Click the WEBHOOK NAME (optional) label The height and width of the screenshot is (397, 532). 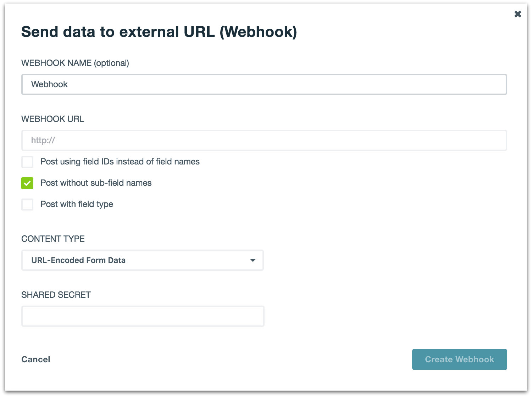coord(75,63)
